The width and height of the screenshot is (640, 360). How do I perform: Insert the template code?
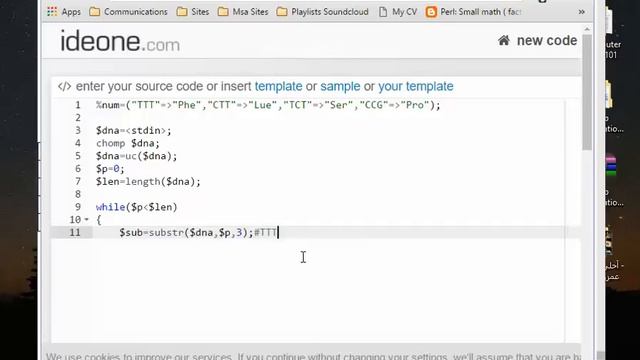tap(278, 87)
